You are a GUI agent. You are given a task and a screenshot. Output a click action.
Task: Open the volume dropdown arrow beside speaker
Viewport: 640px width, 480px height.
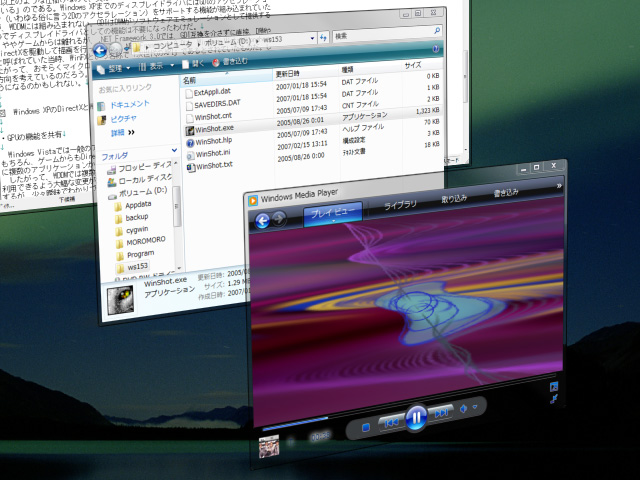[x=477, y=406]
